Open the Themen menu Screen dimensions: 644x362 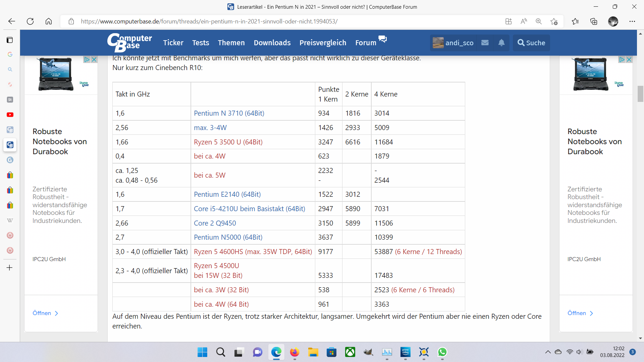pos(231,43)
